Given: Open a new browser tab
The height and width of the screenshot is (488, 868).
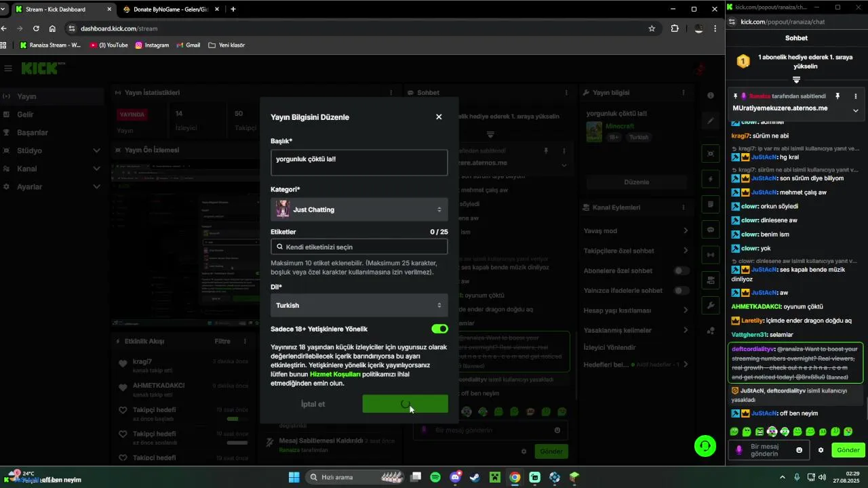Looking at the screenshot, I should [x=233, y=9].
